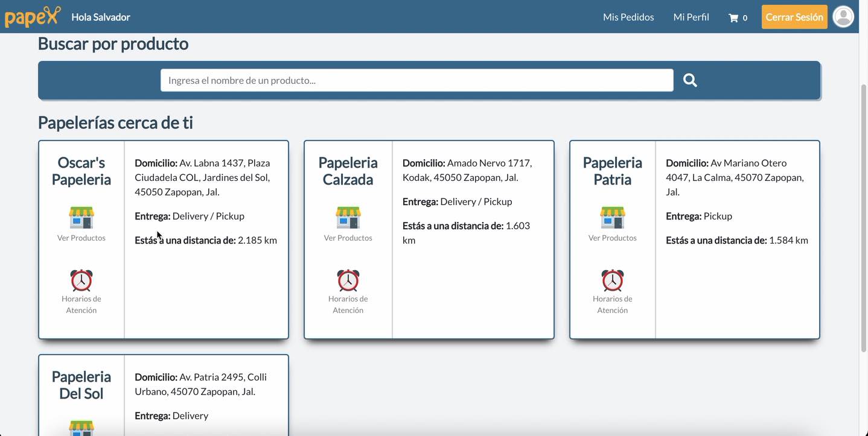
Task: View Oscar's Papeleria opening hours clock icon
Action: [81, 280]
